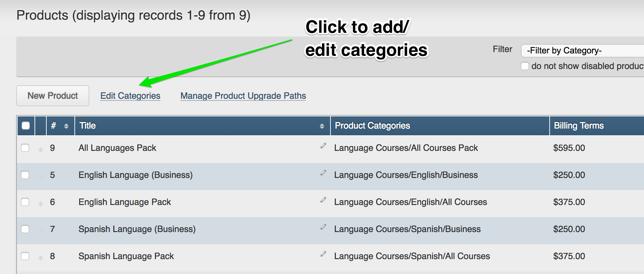This screenshot has width=644, height=274.
Task: Sort by the # column arrows
Action: click(66, 126)
